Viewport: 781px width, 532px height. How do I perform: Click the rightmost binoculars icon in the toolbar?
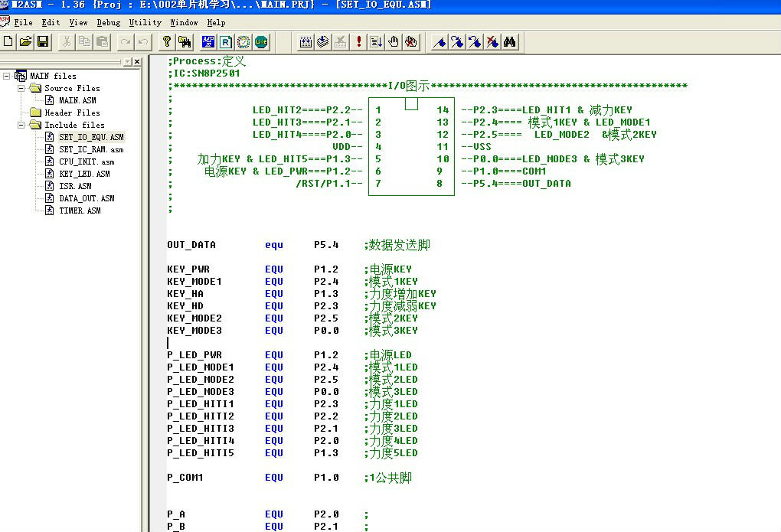pos(510,41)
